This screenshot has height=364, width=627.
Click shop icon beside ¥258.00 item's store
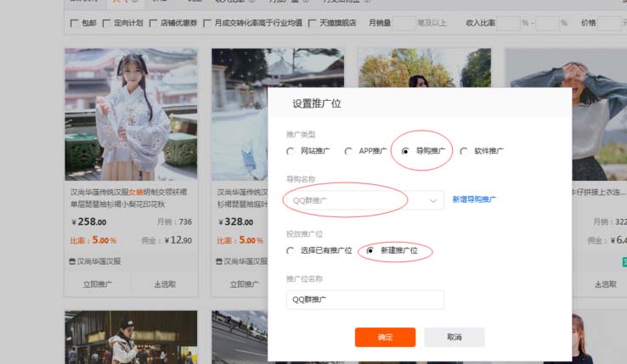click(x=72, y=261)
